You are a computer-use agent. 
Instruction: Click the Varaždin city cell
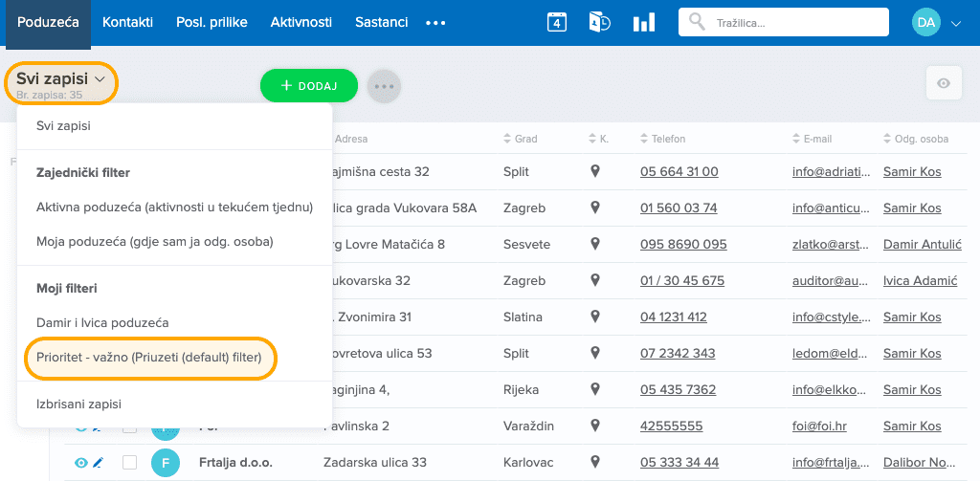point(528,426)
